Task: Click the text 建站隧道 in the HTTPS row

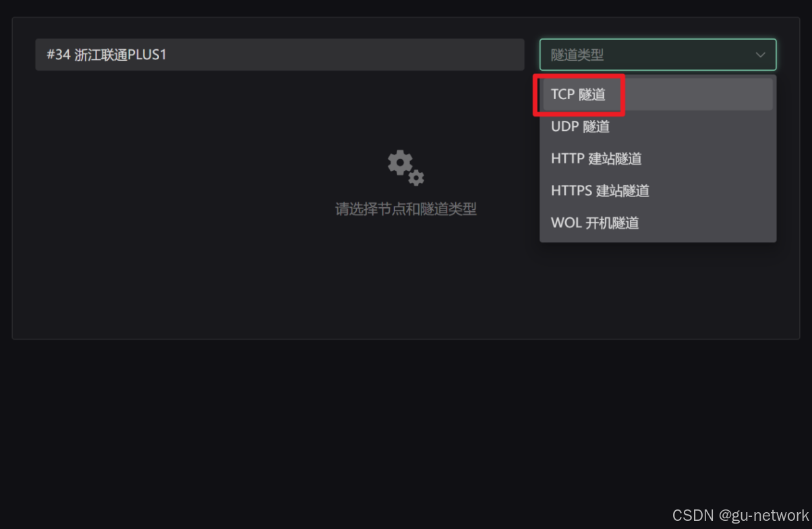Action: 624,191
